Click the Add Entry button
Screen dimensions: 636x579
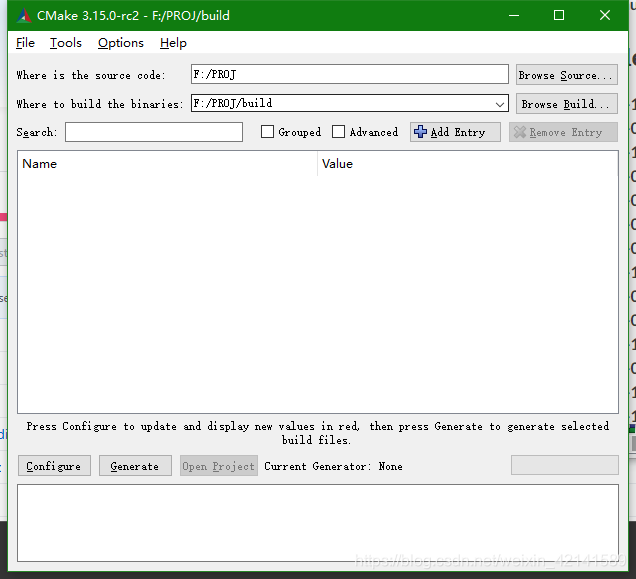pyautogui.click(x=455, y=132)
